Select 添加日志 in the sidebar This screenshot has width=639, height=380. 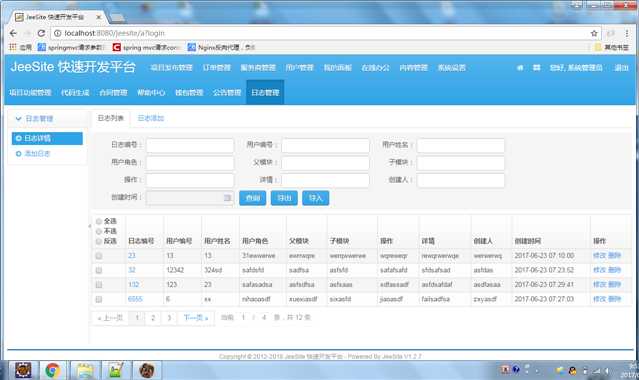pos(37,154)
